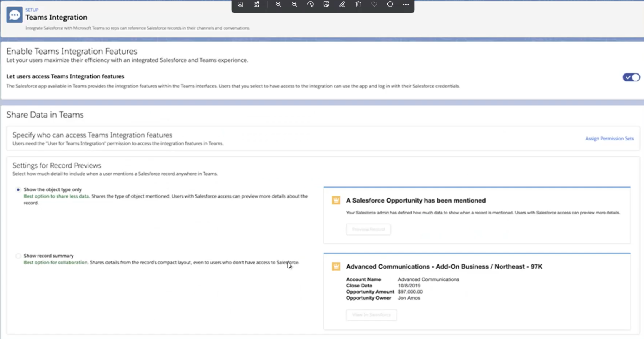Image resolution: width=644 pixels, height=339 pixels.
Task: Click the "Best option for collaboration" text
Action: coord(56,262)
